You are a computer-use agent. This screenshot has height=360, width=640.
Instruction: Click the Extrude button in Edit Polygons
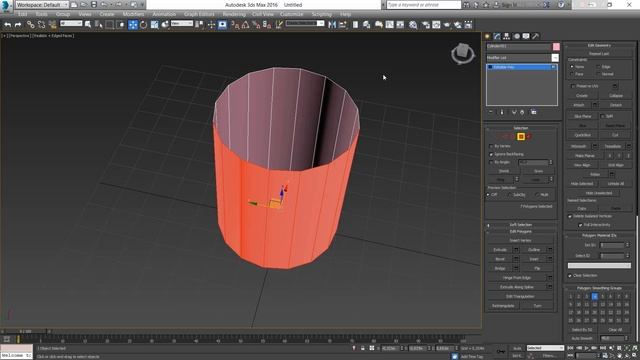coord(500,250)
